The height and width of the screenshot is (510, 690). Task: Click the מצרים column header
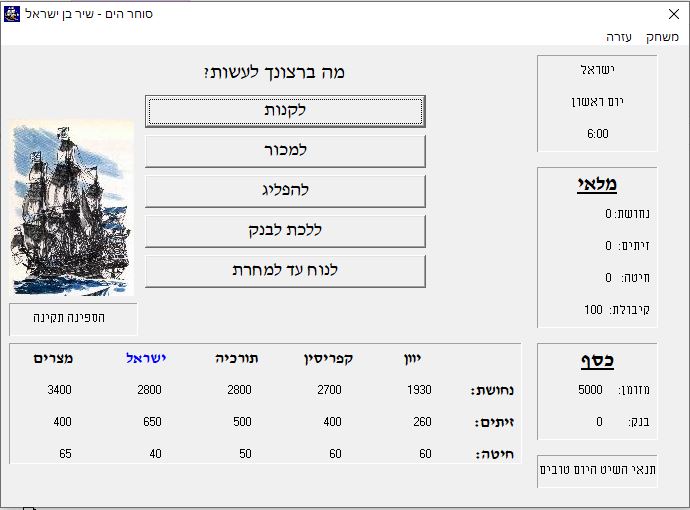point(53,359)
